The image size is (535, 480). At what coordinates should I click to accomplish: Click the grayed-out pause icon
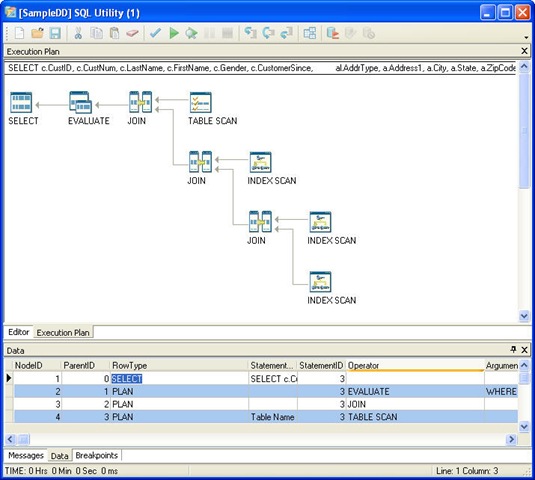pyautogui.click(x=209, y=33)
